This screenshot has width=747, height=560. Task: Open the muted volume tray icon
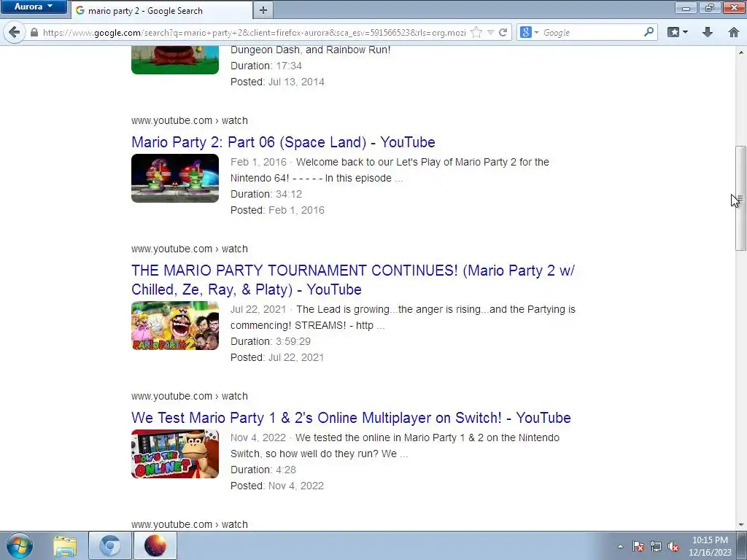click(673, 547)
